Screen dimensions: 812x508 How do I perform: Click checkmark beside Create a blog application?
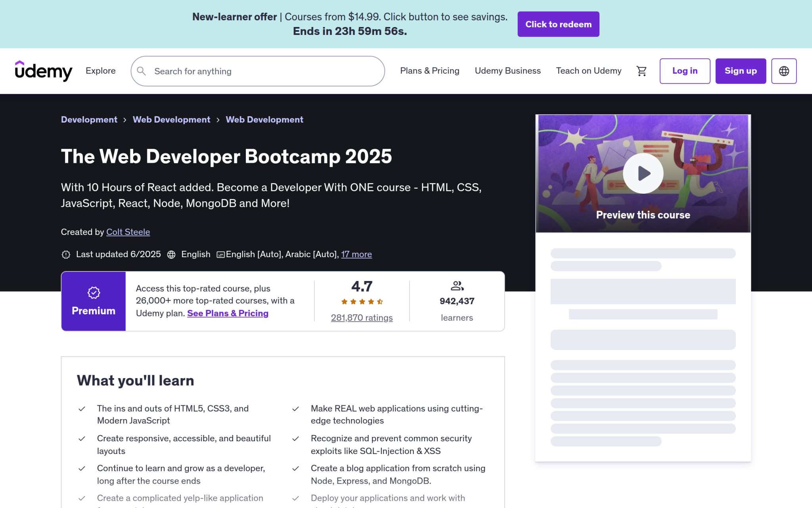[295, 468]
